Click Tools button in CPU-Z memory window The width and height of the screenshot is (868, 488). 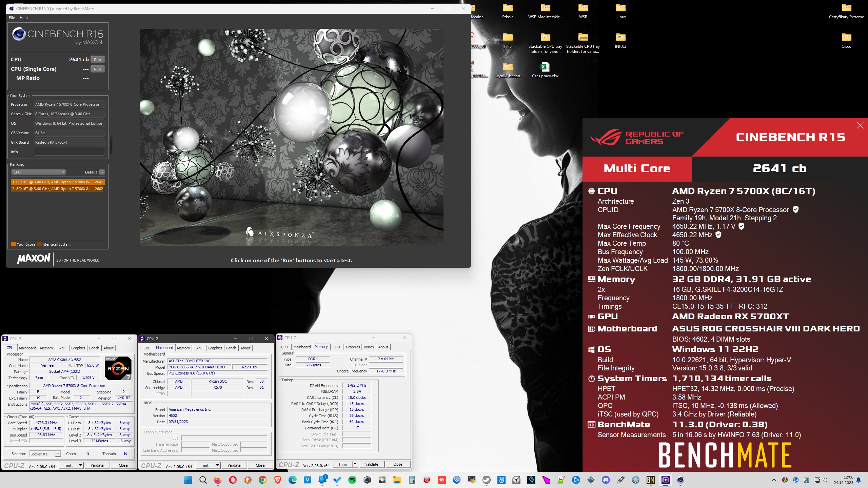[x=343, y=464]
